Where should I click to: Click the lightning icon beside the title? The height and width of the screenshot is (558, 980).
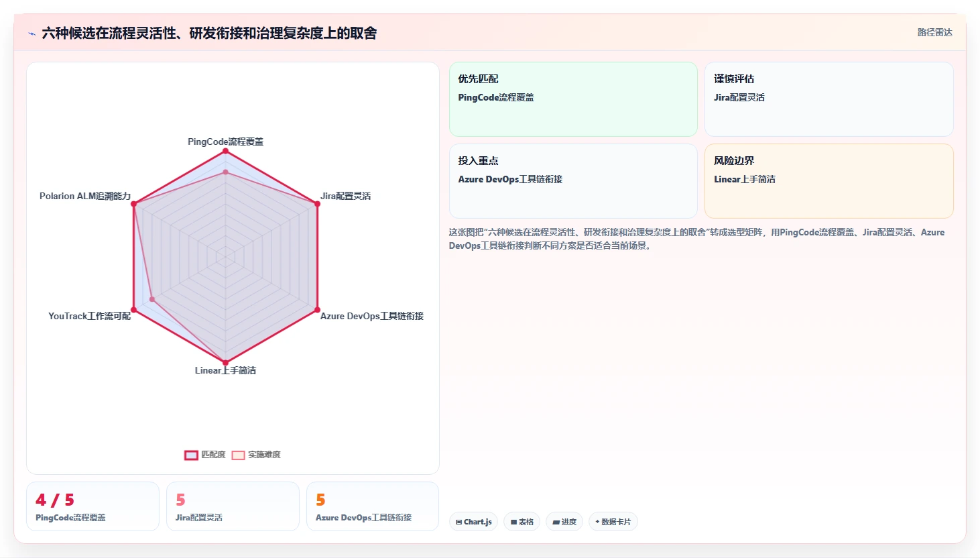pyautogui.click(x=32, y=34)
